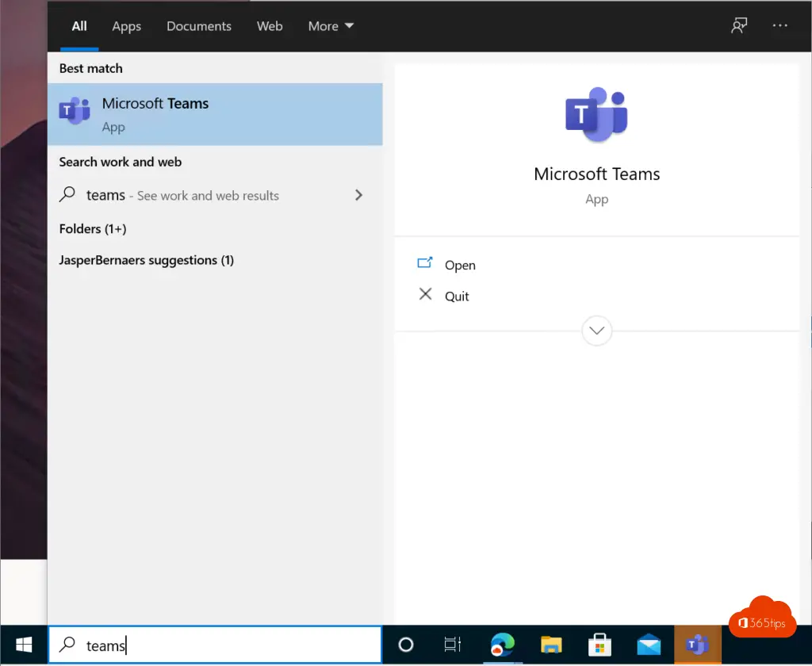Open the three-dot options menu
The image size is (812, 666).
[x=780, y=26]
